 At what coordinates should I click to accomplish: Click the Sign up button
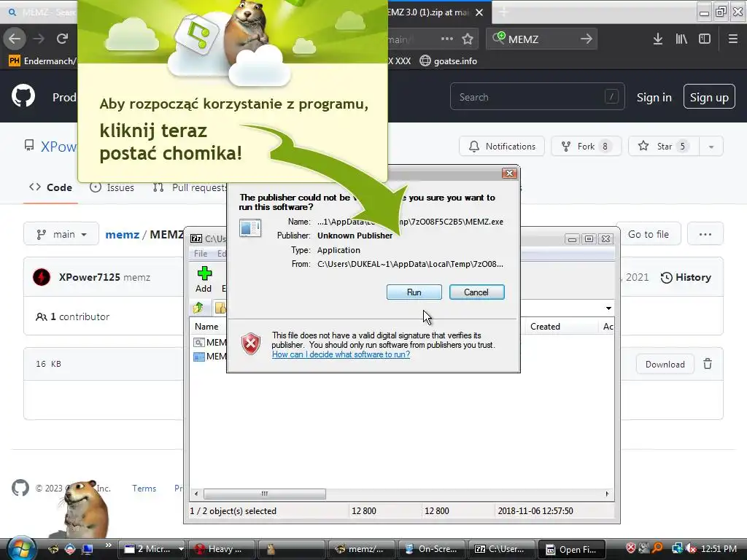pyautogui.click(x=709, y=97)
